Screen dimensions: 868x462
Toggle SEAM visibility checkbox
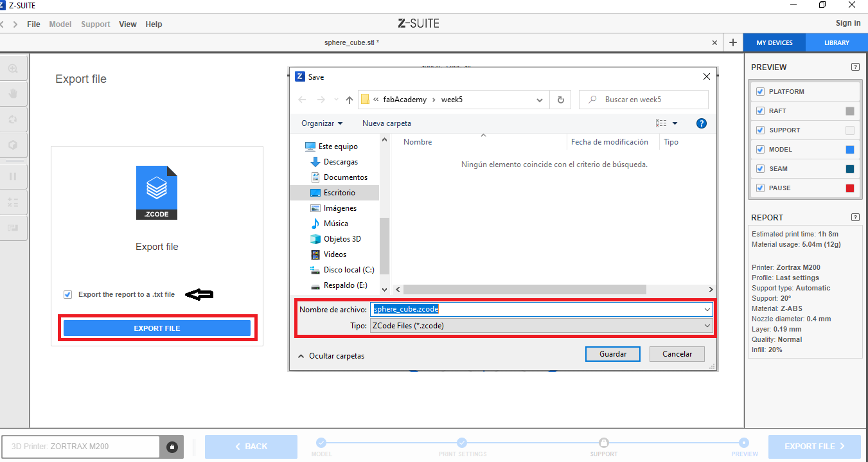coord(760,168)
